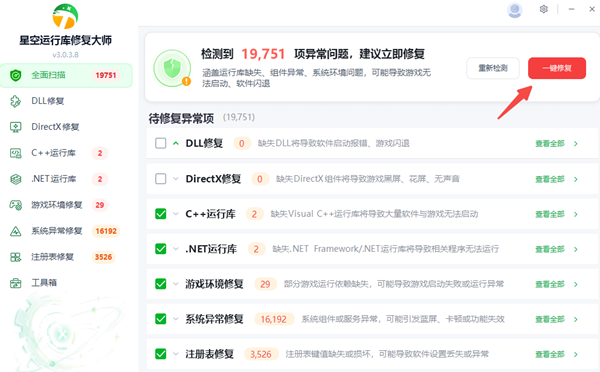Expand the DirectX修复 row chevron

click(x=176, y=179)
